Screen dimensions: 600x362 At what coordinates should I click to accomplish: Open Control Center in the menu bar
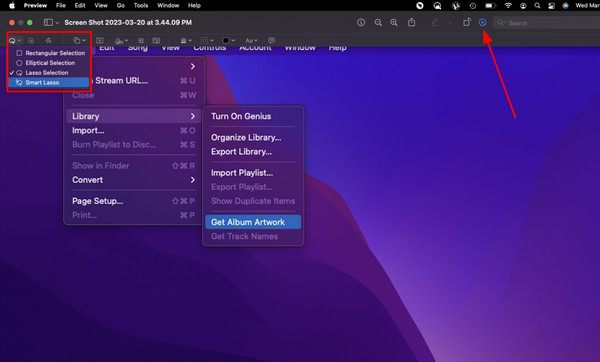[551, 6]
